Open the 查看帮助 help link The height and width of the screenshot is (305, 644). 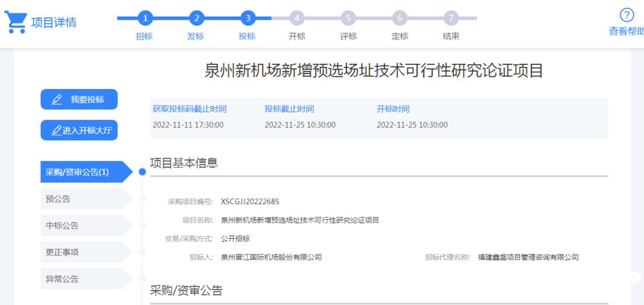[626, 31]
